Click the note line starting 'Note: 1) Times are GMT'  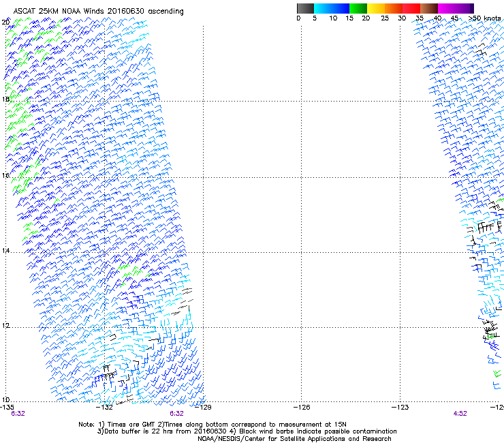(212, 425)
